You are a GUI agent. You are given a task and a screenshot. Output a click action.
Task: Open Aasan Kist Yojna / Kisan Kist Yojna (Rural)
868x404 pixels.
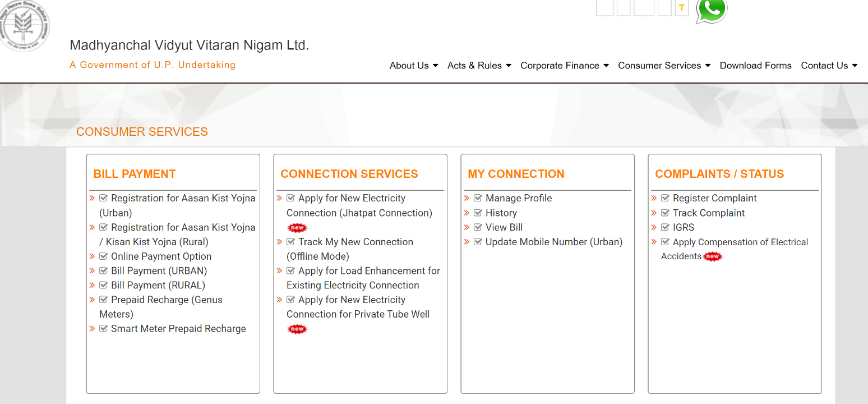click(x=177, y=235)
